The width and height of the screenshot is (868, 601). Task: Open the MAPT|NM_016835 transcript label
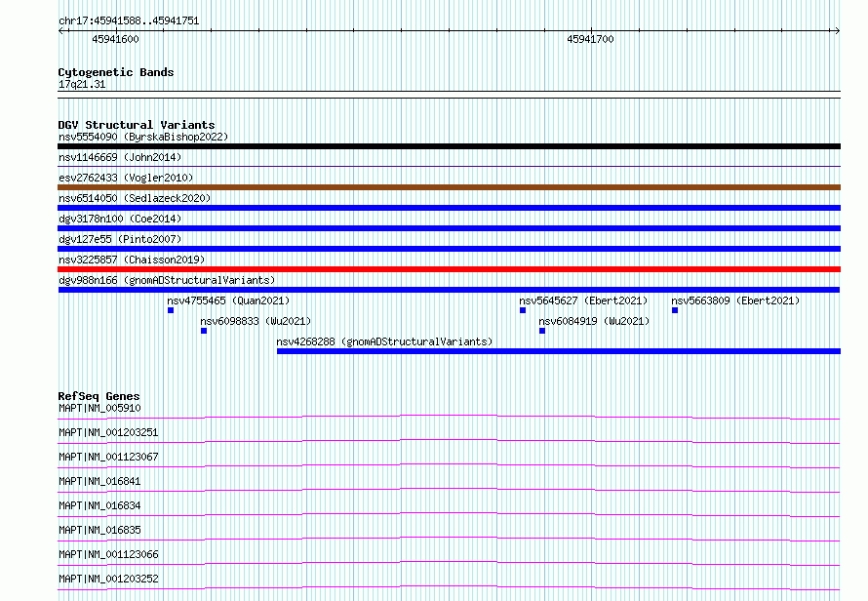tap(99, 530)
